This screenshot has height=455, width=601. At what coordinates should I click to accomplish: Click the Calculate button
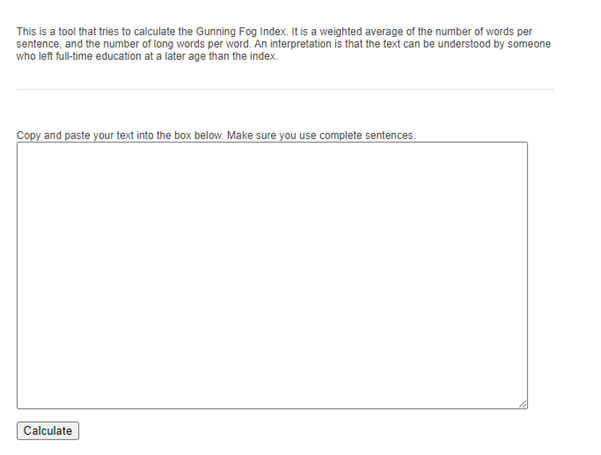(x=48, y=431)
